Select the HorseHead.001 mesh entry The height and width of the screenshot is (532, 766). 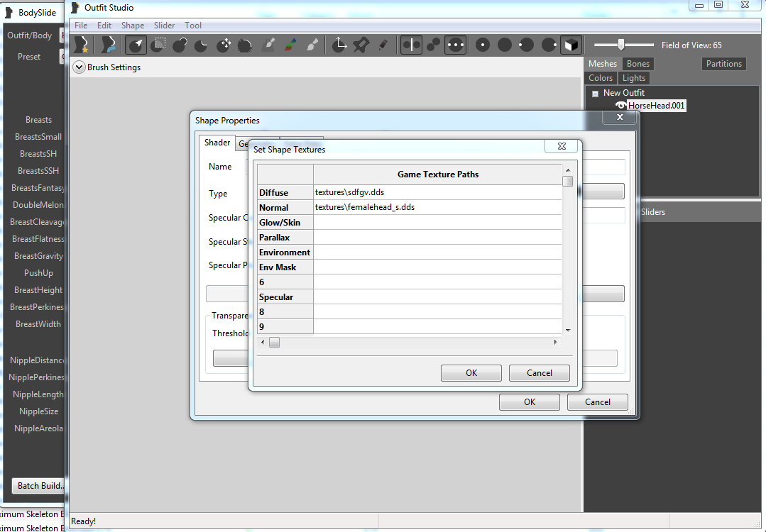656,106
